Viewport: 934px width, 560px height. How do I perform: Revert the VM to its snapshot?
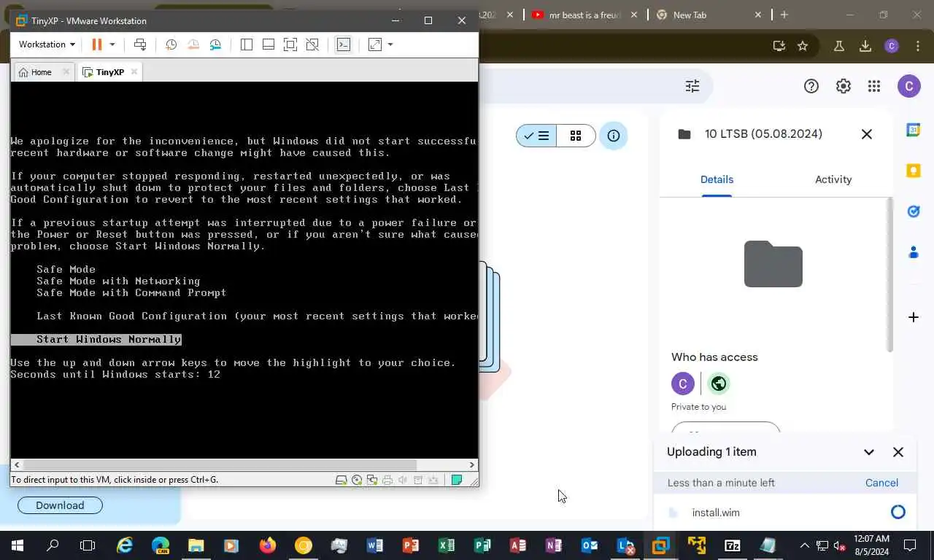pos(193,44)
